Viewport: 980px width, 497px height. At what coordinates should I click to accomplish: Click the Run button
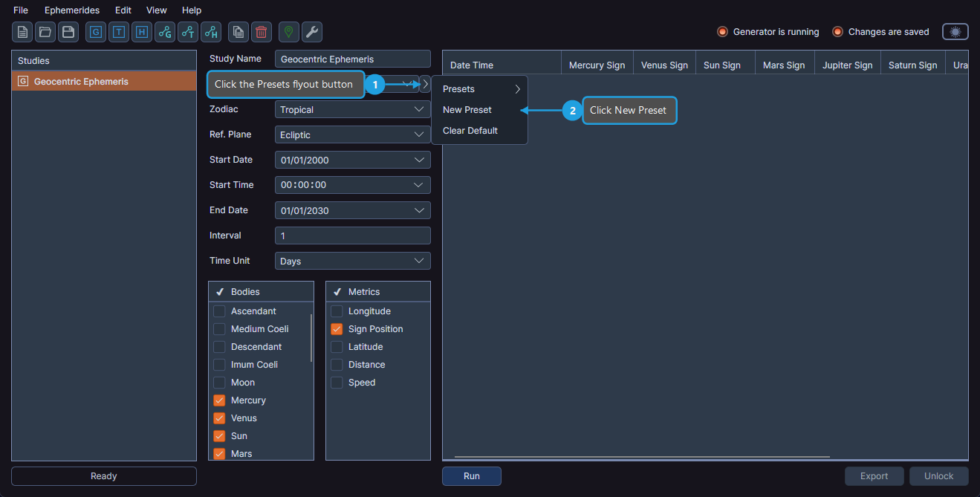pos(471,476)
